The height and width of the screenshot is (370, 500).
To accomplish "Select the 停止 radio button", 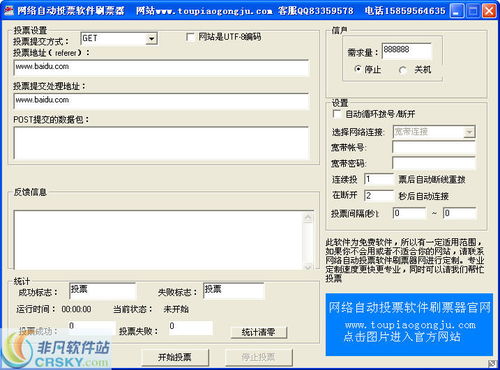I will 358,69.
